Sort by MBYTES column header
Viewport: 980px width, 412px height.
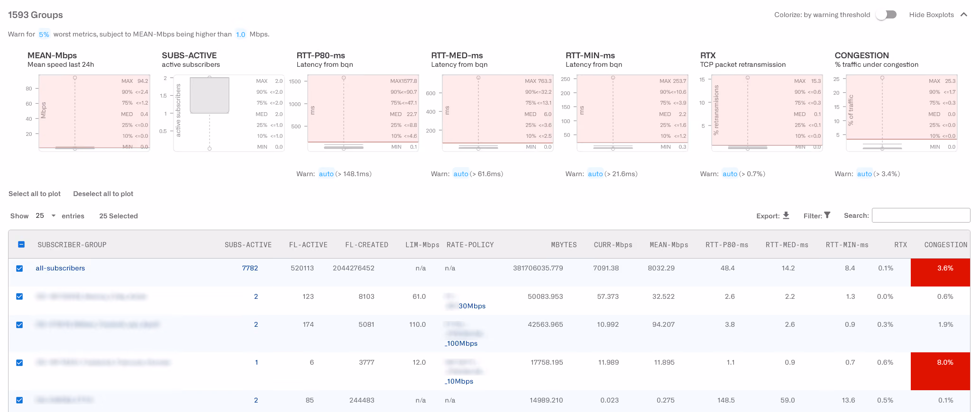click(x=564, y=245)
